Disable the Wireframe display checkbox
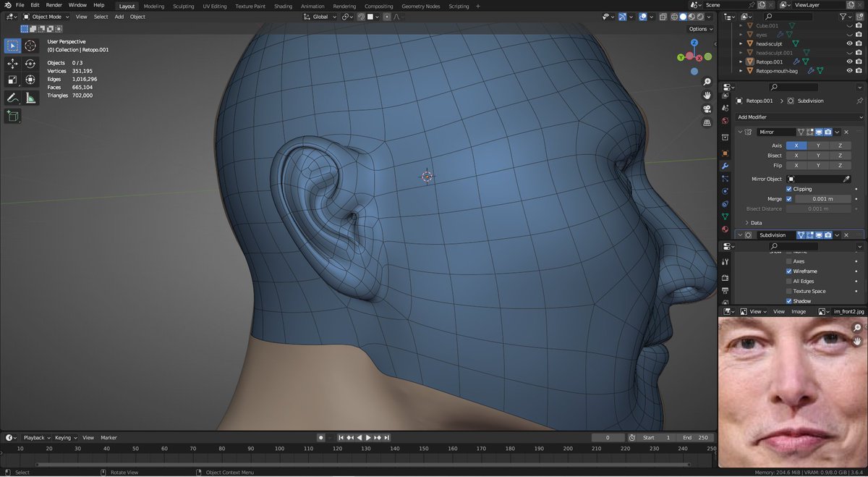This screenshot has width=868, height=477. point(789,271)
